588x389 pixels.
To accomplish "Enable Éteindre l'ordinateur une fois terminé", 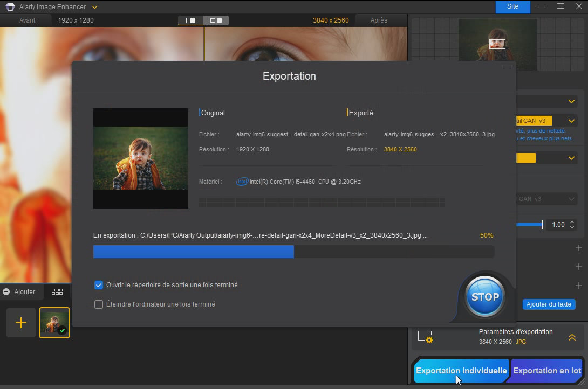I will (x=99, y=304).
